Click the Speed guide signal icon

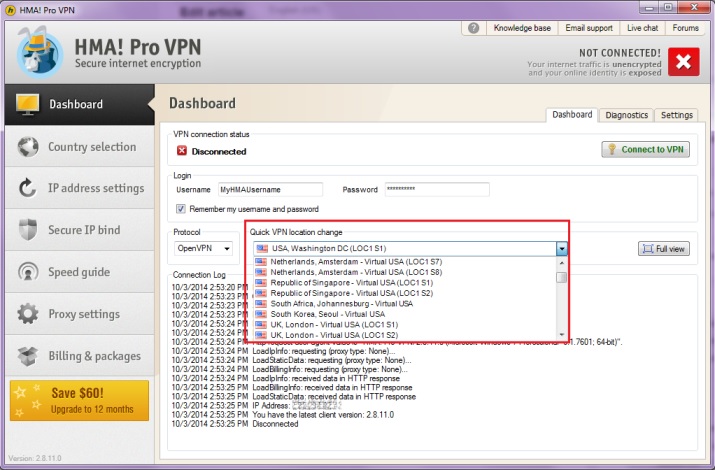click(x=28, y=272)
